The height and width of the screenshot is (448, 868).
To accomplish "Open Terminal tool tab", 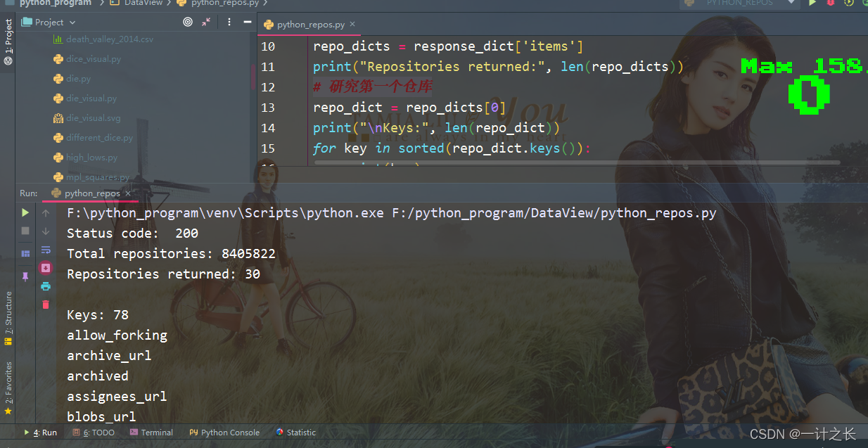I will coord(151,433).
